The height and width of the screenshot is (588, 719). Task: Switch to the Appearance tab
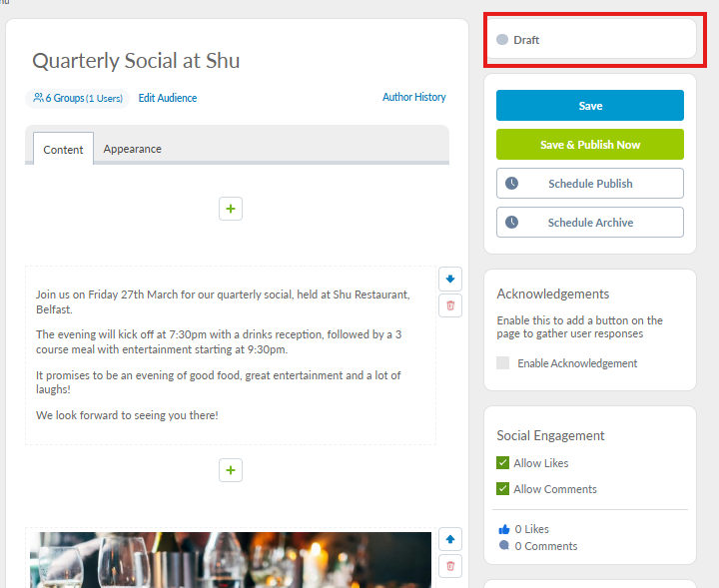tap(132, 149)
